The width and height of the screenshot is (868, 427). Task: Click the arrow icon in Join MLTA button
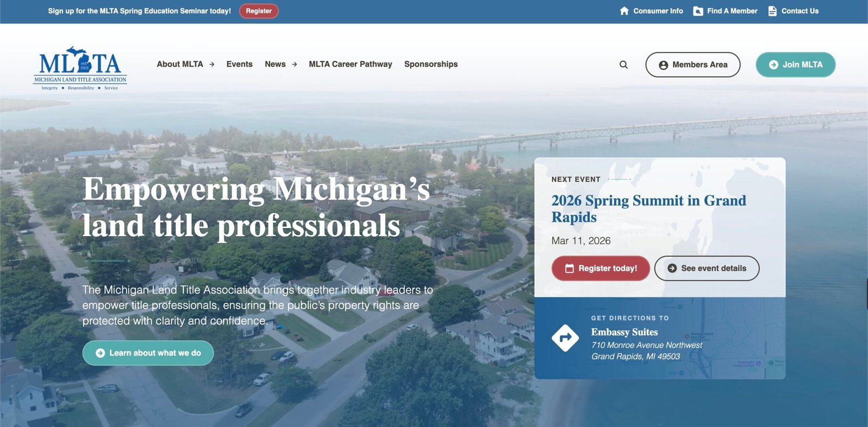coord(774,65)
